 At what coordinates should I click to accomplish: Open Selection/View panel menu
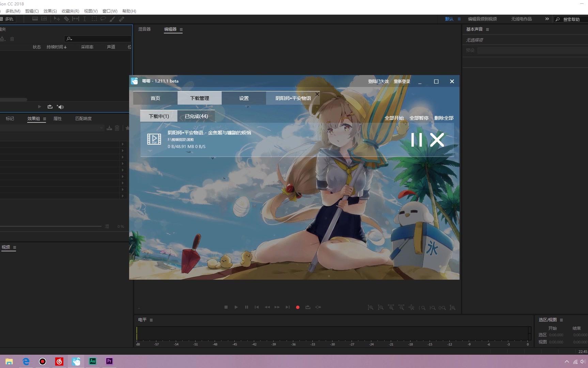(561, 320)
